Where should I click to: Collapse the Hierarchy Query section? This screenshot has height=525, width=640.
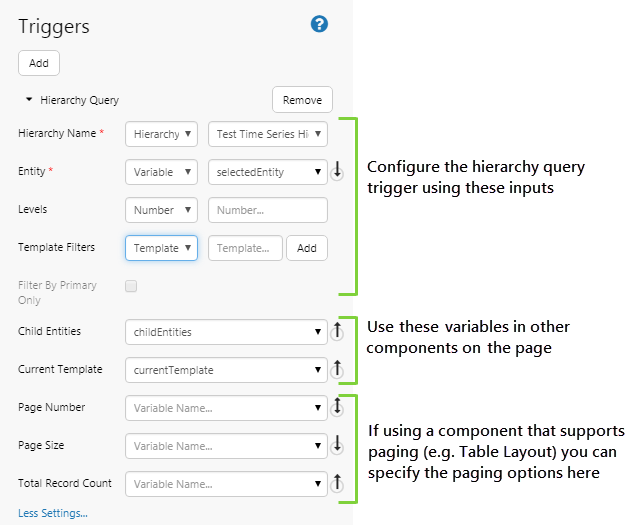(x=29, y=100)
